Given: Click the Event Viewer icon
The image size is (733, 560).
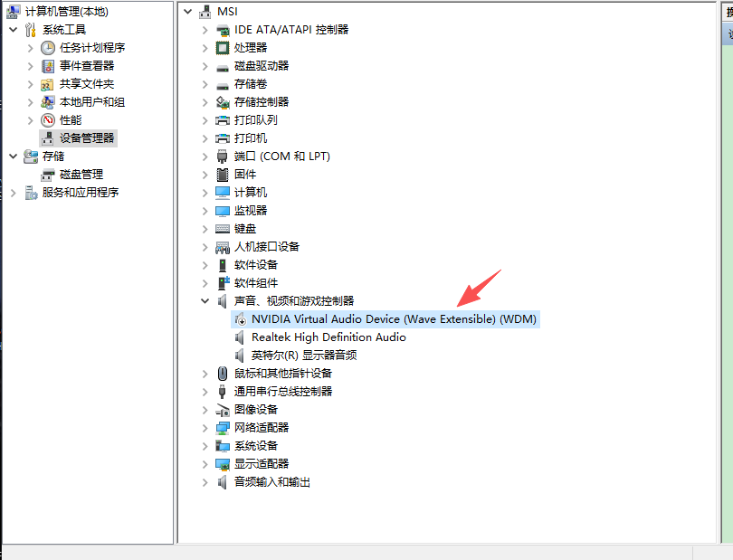Looking at the screenshot, I should tap(48, 66).
